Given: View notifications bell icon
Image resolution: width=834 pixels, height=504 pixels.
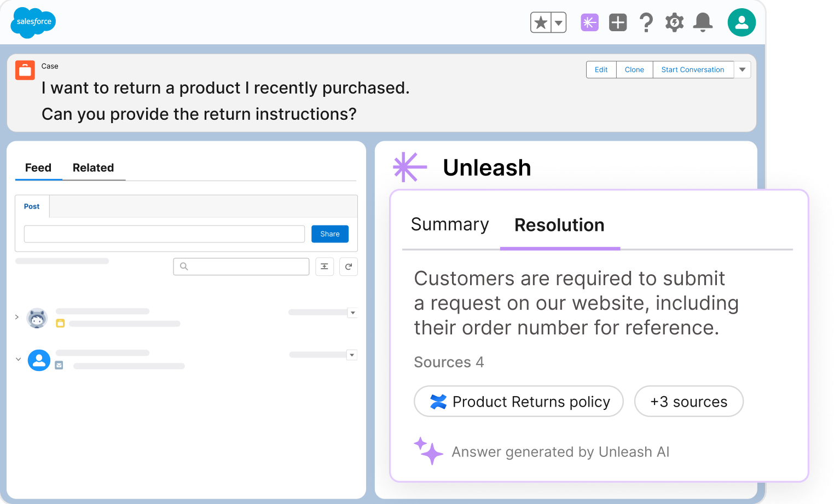Looking at the screenshot, I should (703, 22).
